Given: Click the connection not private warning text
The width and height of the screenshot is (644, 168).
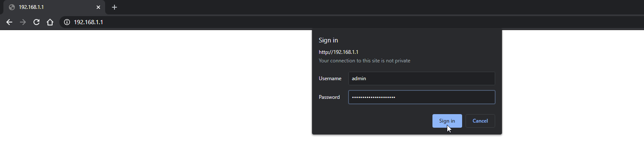Looking at the screenshot, I should 364,61.
